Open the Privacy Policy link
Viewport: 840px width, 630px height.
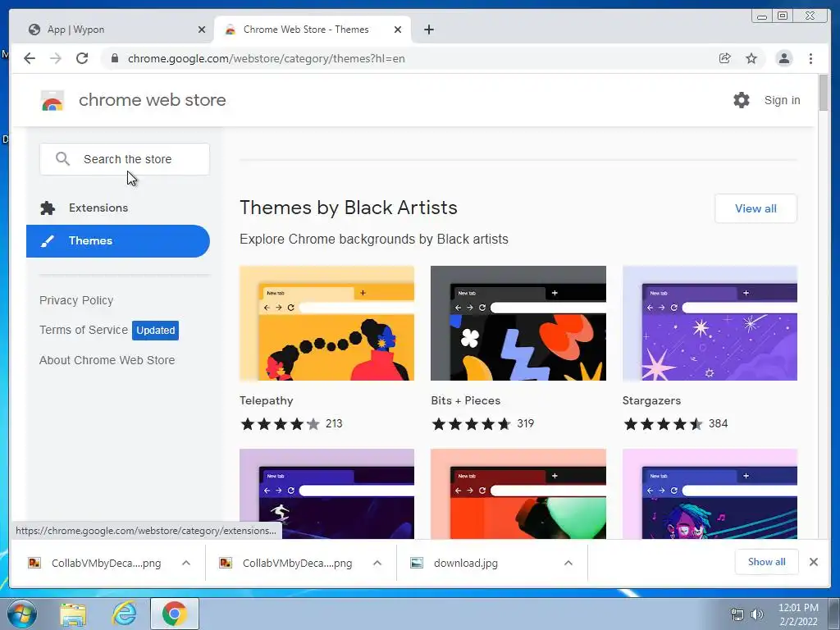click(76, 300)
